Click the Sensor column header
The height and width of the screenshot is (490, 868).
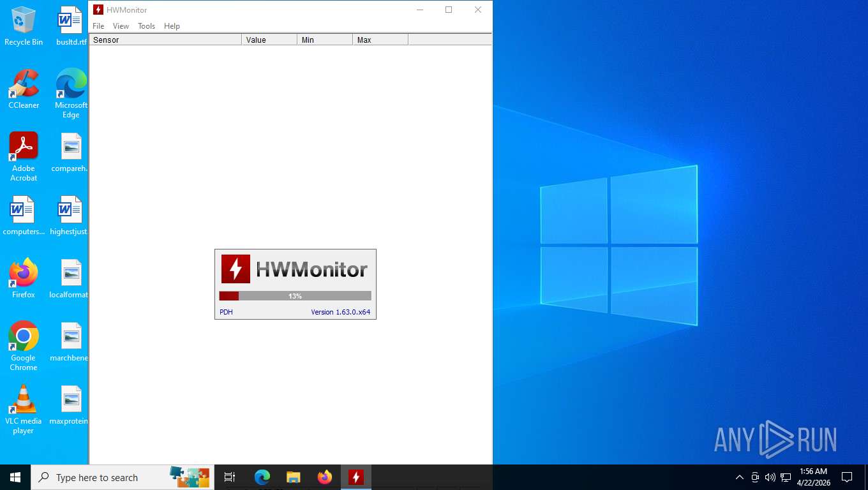pyautogui.click(x=165, y=40)
